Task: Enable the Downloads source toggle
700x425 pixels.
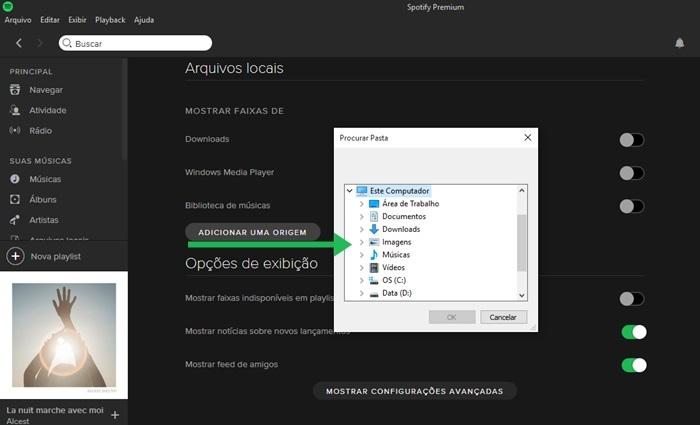Action: tap(631, 140)
